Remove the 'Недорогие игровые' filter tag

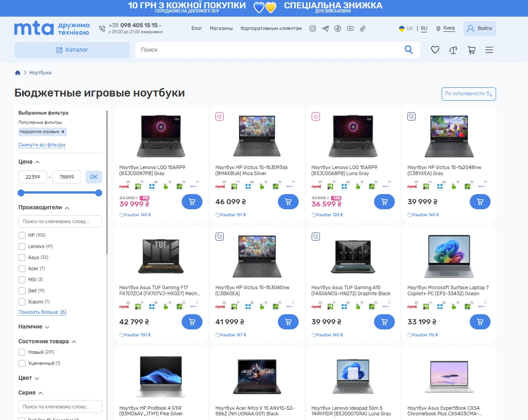pyautogui.click(x=62, y=132)
